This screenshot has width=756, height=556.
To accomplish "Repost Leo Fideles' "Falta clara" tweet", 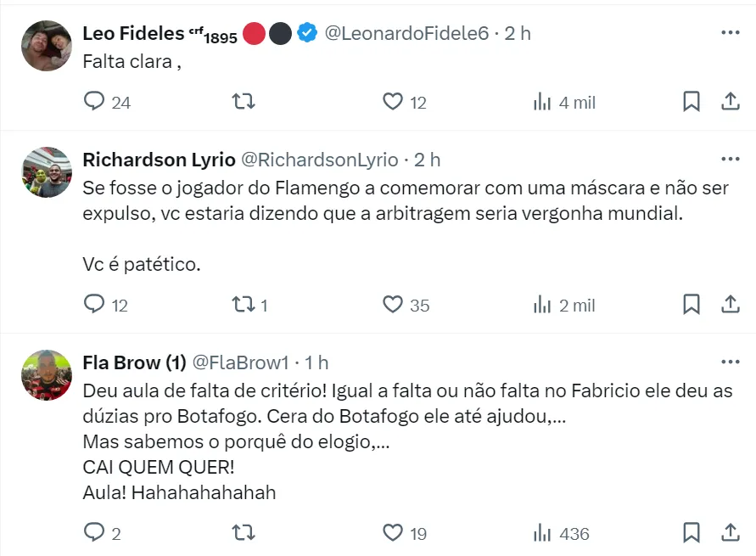I will coord(244,102).
